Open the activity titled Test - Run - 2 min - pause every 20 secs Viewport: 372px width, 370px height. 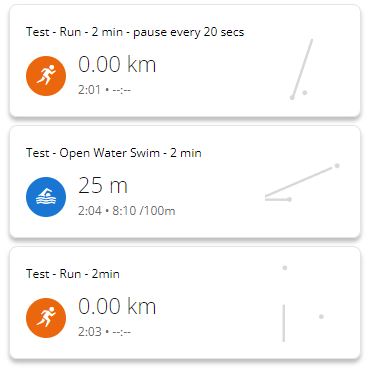tap(135, 32)
